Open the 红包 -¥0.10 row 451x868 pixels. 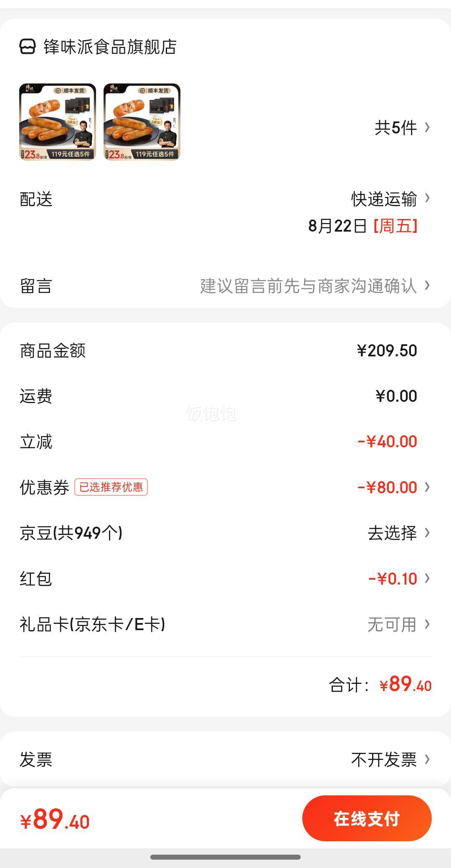[225, 579]
